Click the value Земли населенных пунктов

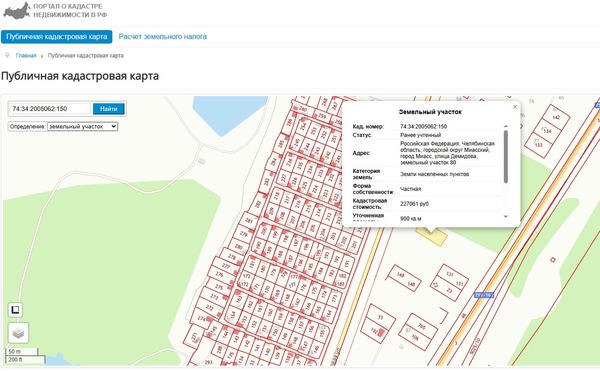434,174
